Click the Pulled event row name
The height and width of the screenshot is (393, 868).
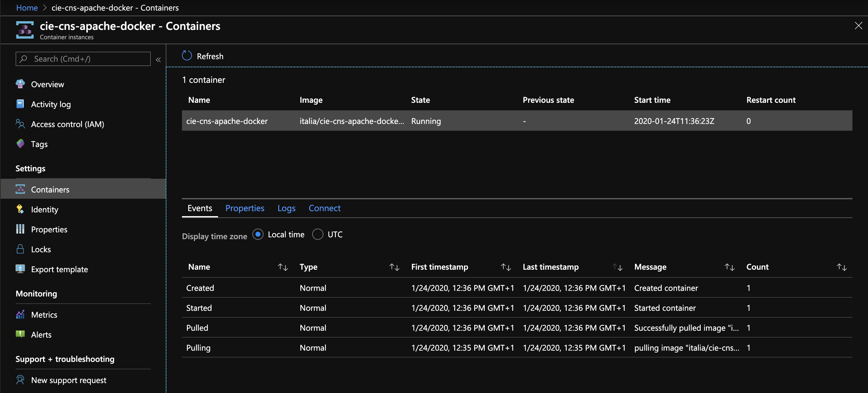click(197, 327)
